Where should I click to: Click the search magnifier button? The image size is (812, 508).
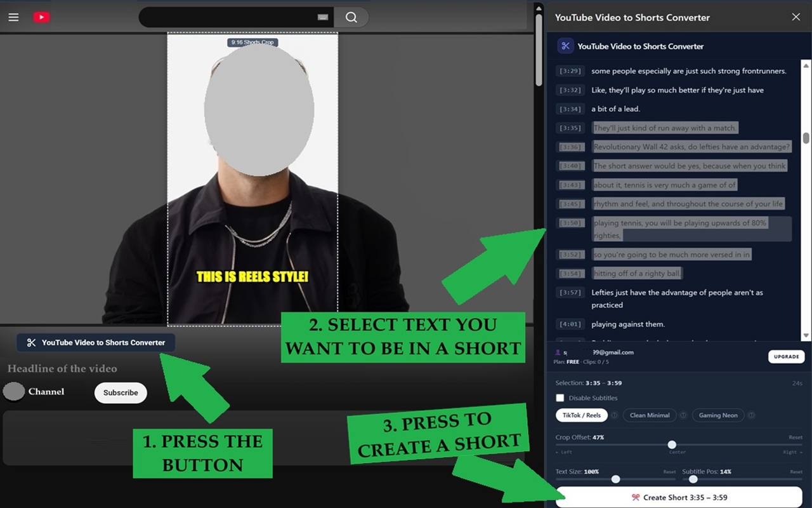pyautogui.click(x=351, y=17)
